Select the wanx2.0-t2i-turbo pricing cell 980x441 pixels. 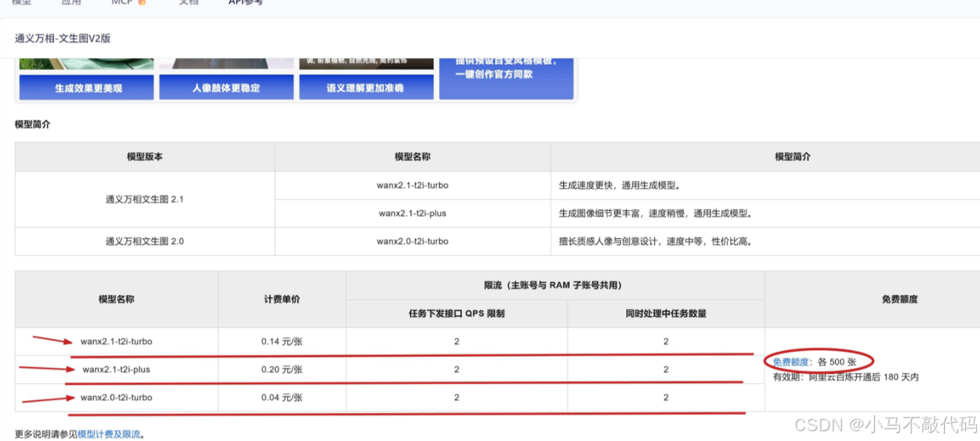tap(282, 397)
